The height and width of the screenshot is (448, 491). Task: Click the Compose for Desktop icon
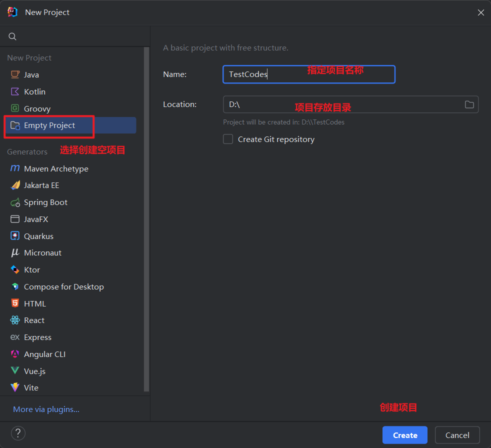click(15, 286)
